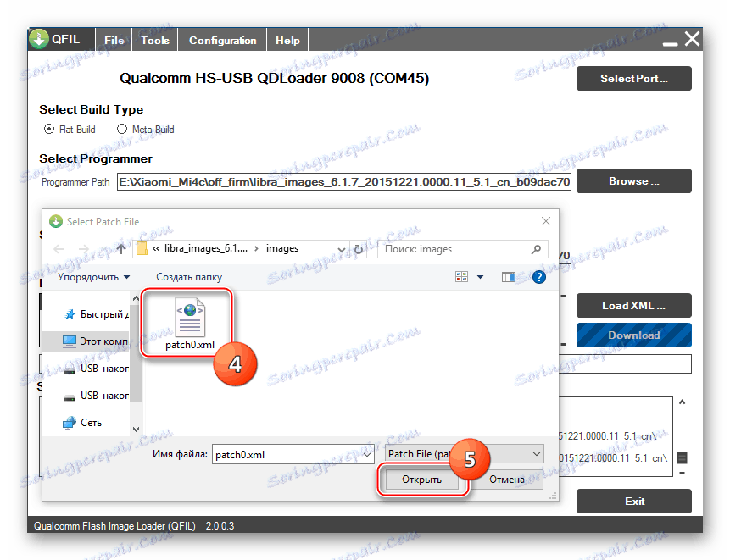Select the Meta Build radio button

pyautogui.click(x=122, y=129)
